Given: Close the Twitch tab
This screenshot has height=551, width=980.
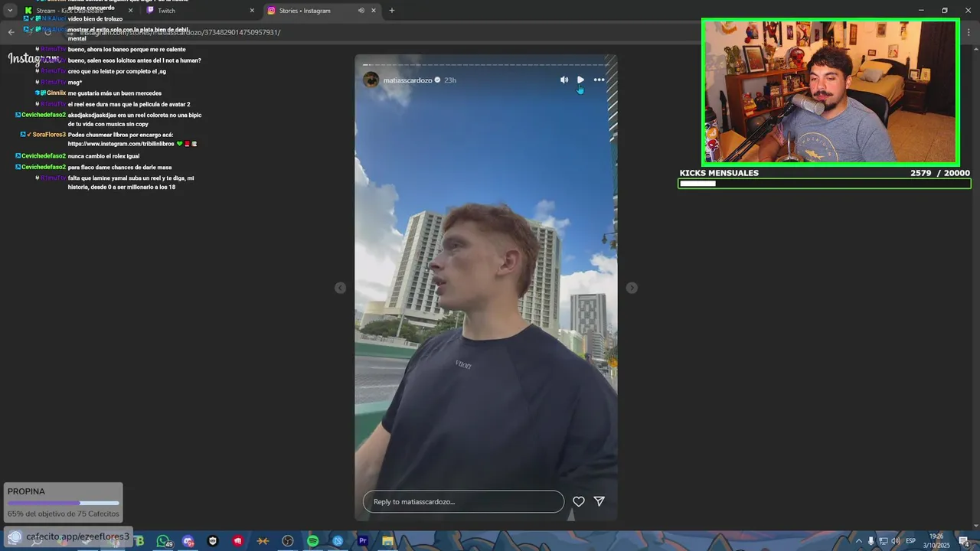Looking at the screenshot, I should (x=252, y=11).
